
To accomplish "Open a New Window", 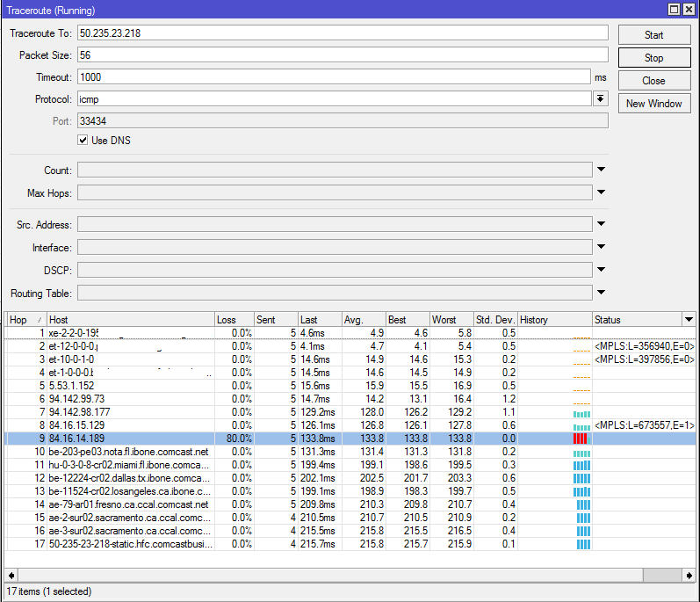I will (x=654, y=104).
